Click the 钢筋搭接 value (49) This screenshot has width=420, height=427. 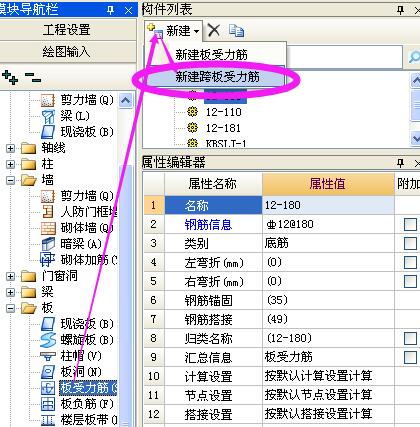[x=328, y=319]
